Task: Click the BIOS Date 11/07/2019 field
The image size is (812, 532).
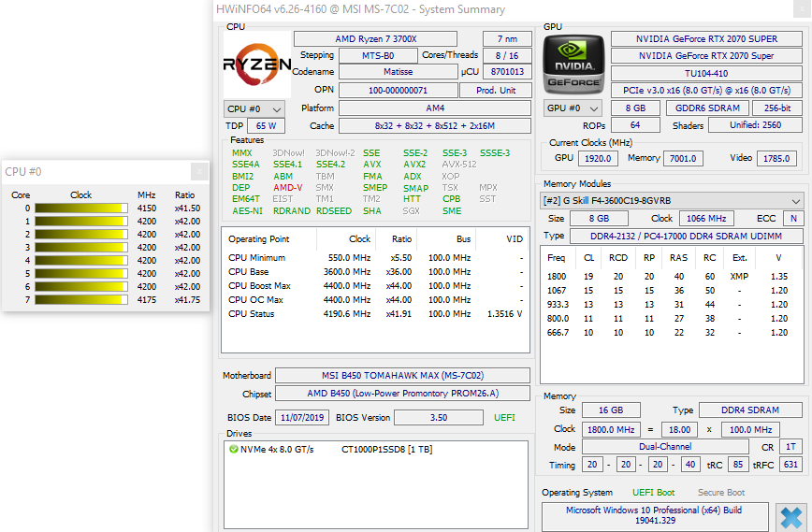Action: point(302,418)
